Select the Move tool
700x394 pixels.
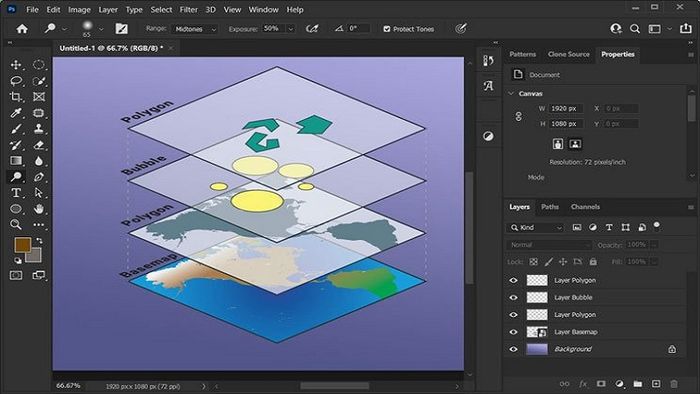pyautogui.click(x=16, y=65)
